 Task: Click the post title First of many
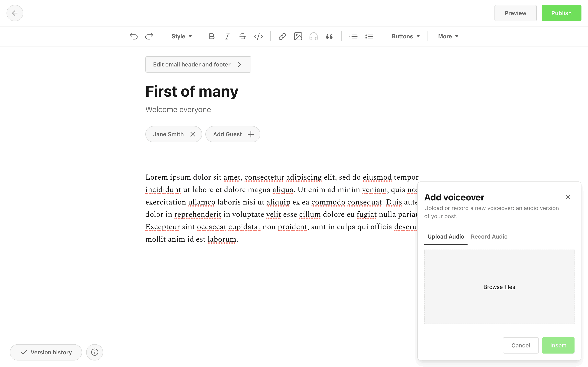point(192,92)
